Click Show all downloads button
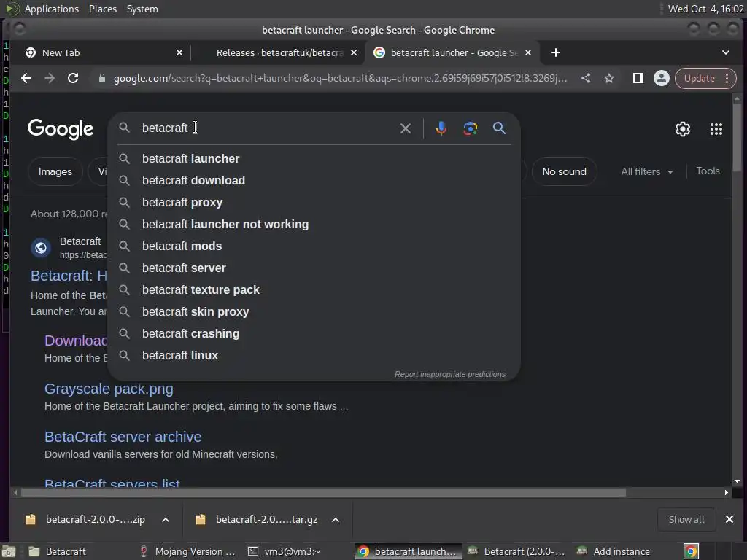This screenshot has height=560, width=747. pyautogui.click(x=686, y=519)
